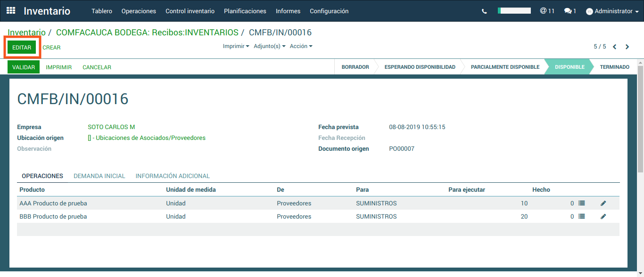This screenshot has height=277, width=644.
Task: Open the conversations chat bubble icon
Action: [x=570, y=11]
